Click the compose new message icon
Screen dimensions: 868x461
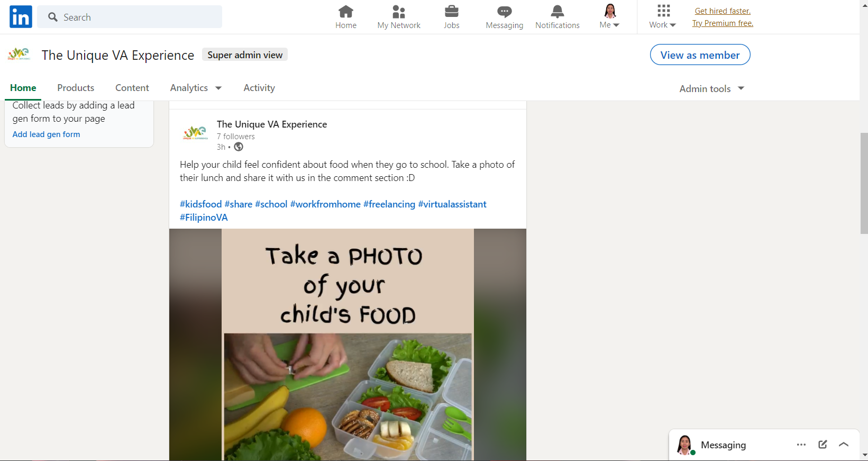(823, 445)
